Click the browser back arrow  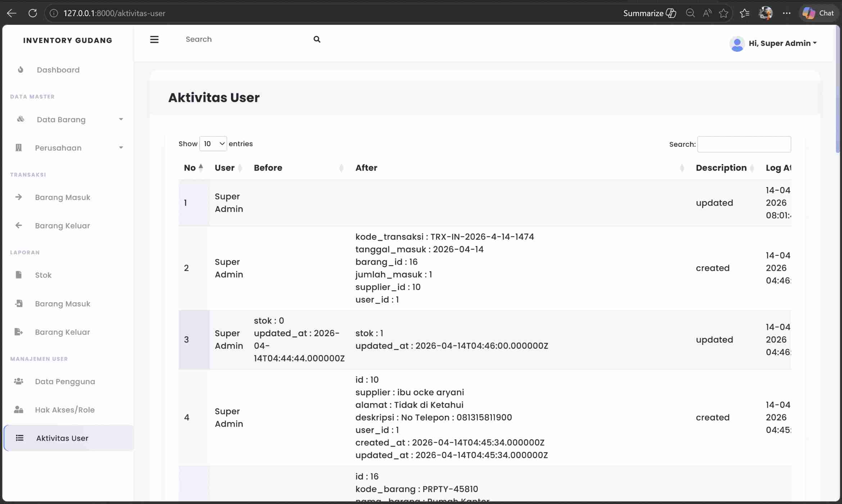12,13
